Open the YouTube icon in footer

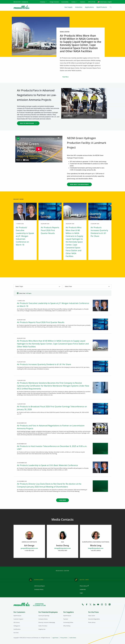[x=98, y=604]
